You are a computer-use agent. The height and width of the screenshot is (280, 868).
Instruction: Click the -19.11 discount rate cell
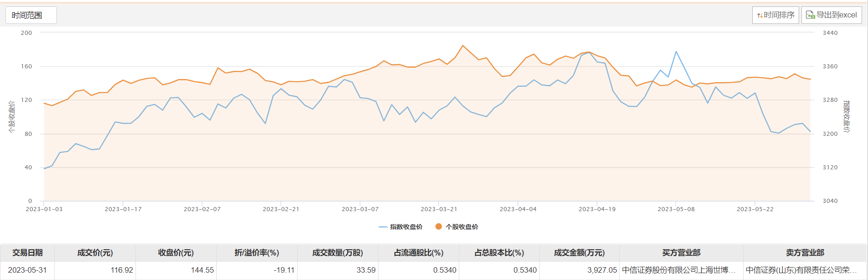point(257,270)
